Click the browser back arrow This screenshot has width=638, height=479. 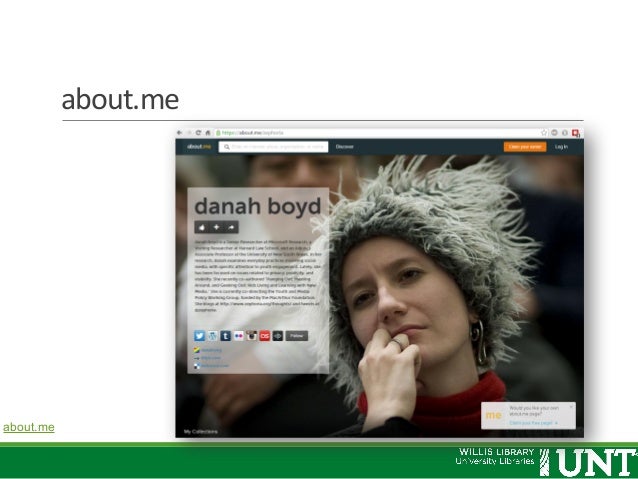coord(179,133)
